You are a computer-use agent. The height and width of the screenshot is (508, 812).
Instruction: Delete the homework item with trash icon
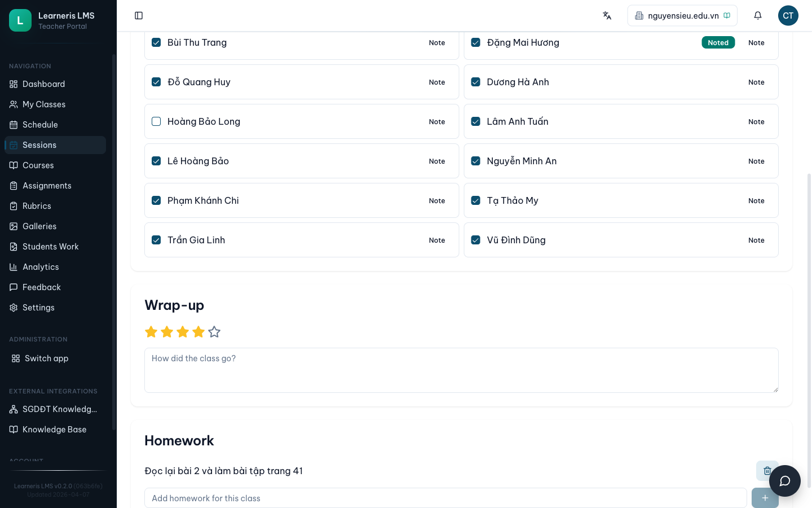(767, 471)
